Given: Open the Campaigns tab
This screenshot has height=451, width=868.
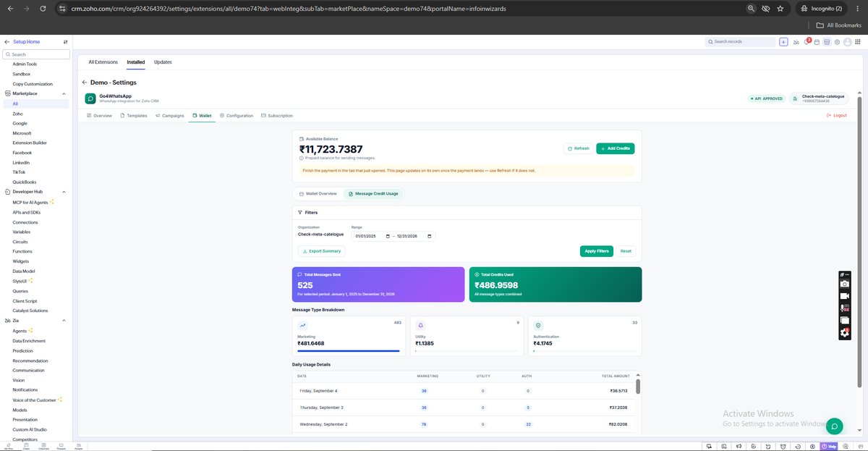Looking at the screenshot, I should [170, 116].
